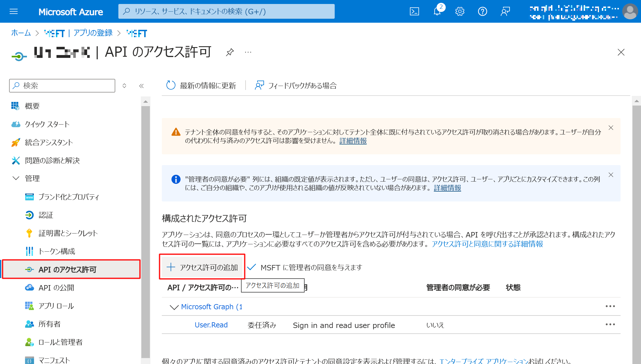Click the Sign in and read user profile text
Image resolution: width=641 pixels, height=364 pixels.
click(x=344, y=325)
